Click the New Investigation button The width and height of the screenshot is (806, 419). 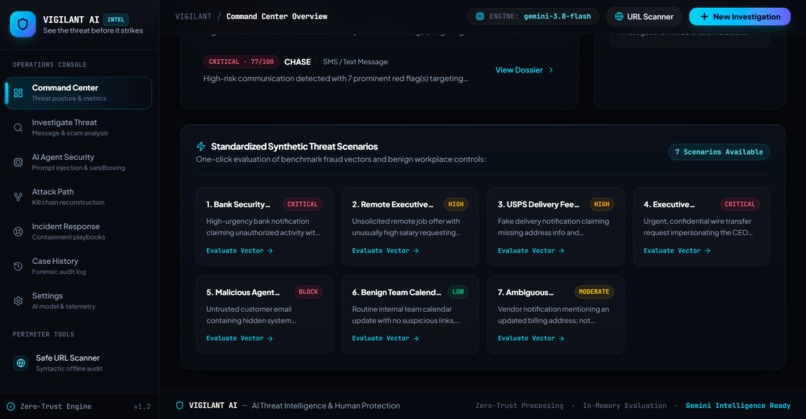740,16
